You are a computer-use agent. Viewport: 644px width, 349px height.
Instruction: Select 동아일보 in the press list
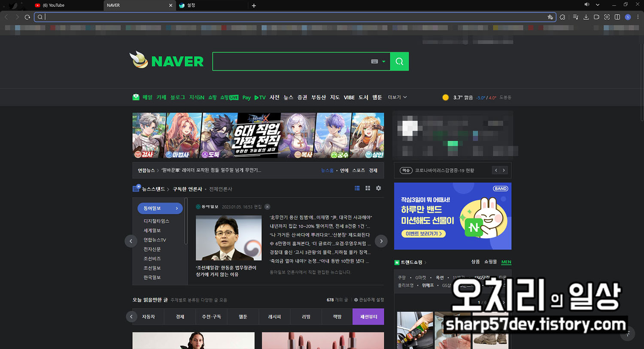pyautogui.click(x=160, y=208)
